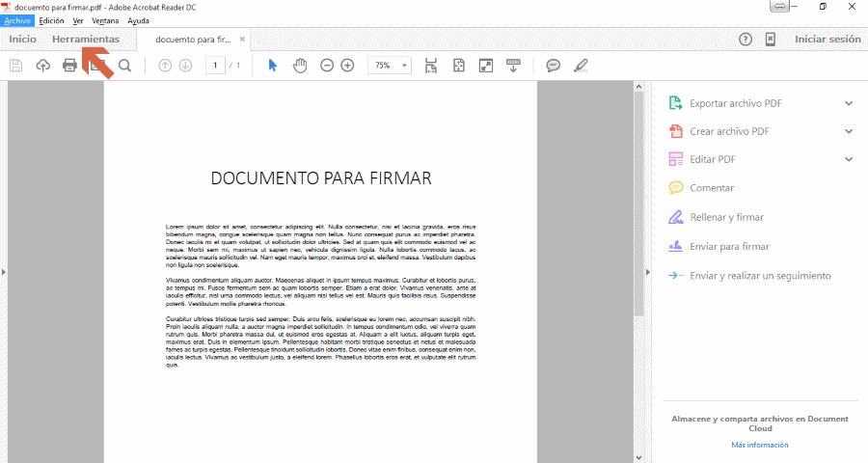Viewport: 868px width, 463px height.
Task: Expand Crear archivo PDF chevron
Action: [849, 131]
